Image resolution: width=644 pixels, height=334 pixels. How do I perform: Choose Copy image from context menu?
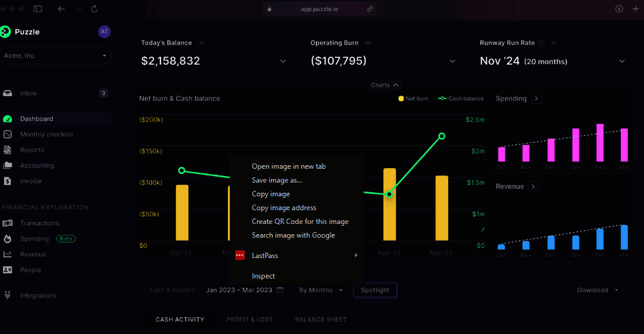click(270, 194)
